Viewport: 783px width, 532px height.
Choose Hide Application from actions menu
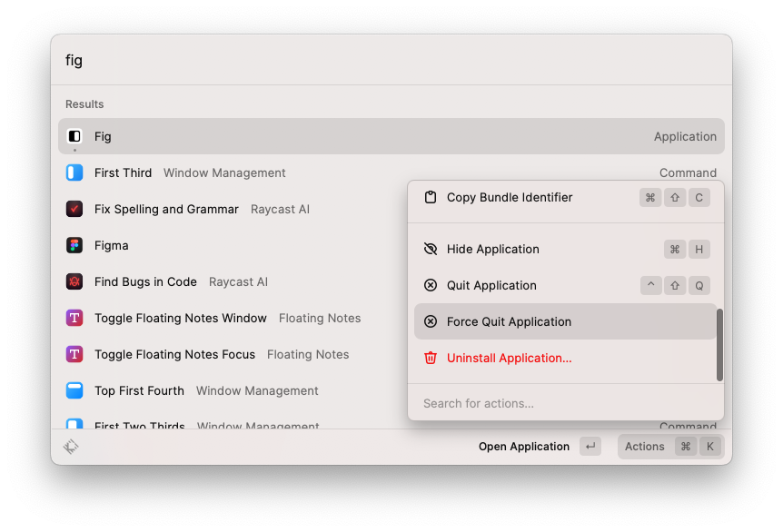pyautogui.click(x=566, y=249)
